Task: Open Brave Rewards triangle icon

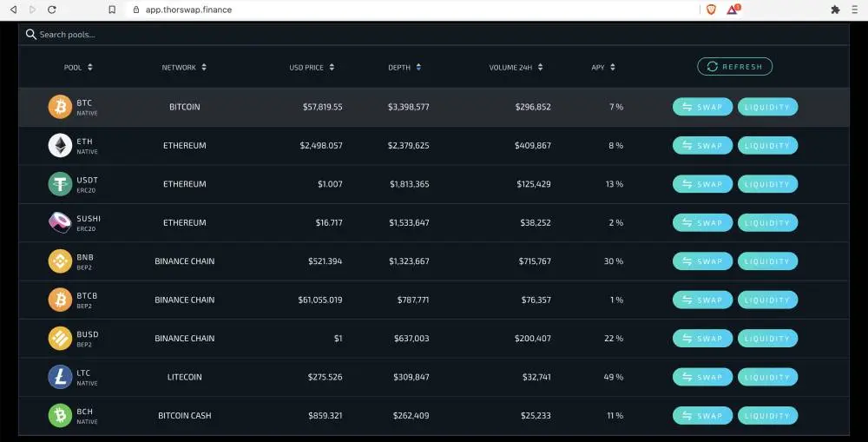Action: [733, 9]
